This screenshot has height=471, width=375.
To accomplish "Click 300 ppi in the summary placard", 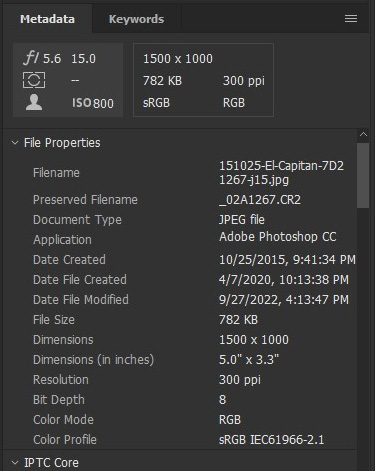I will coord(244,81).
